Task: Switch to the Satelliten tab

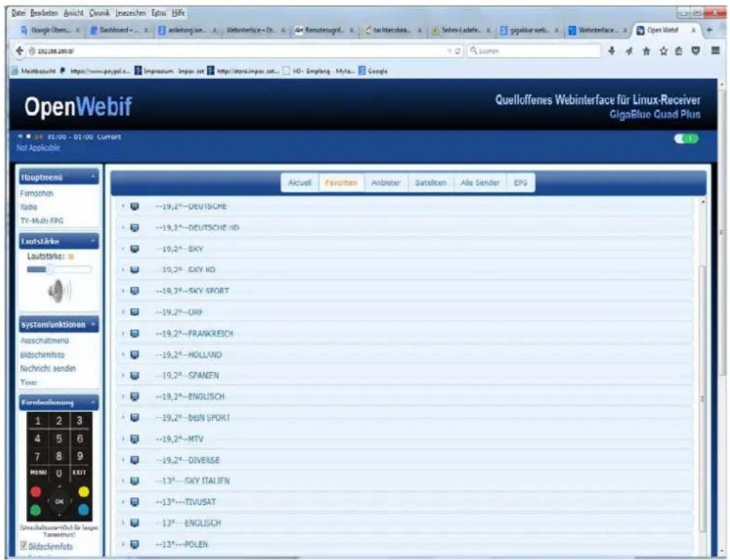Action: pos(431,183)
